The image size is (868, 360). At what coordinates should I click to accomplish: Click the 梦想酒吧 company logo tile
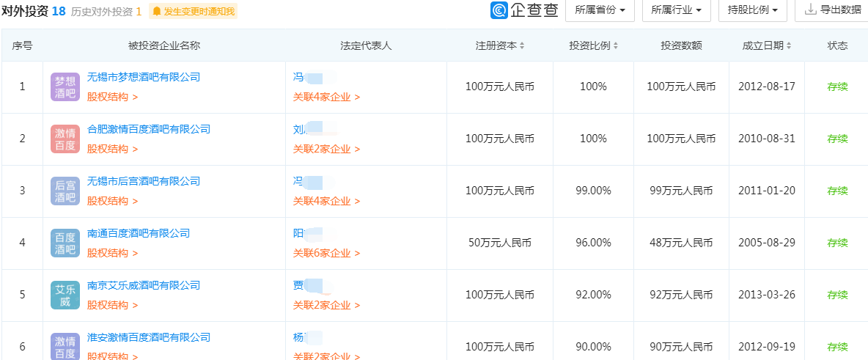coord(65,87)
